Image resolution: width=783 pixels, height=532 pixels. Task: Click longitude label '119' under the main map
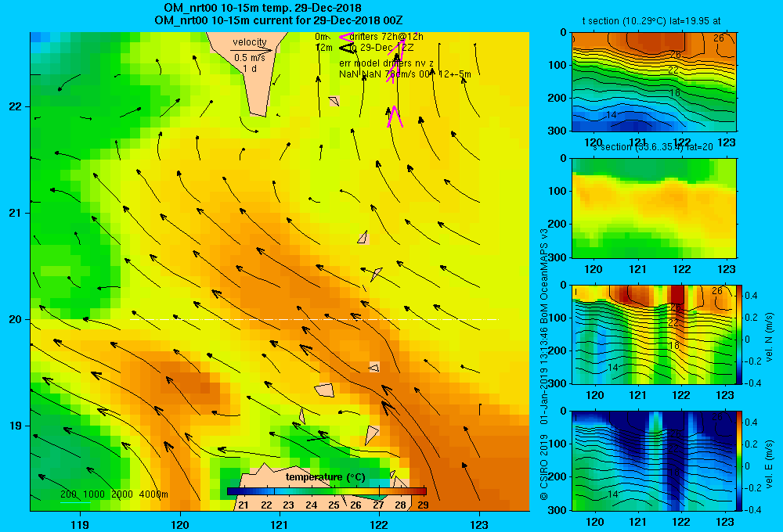(80, 524)
